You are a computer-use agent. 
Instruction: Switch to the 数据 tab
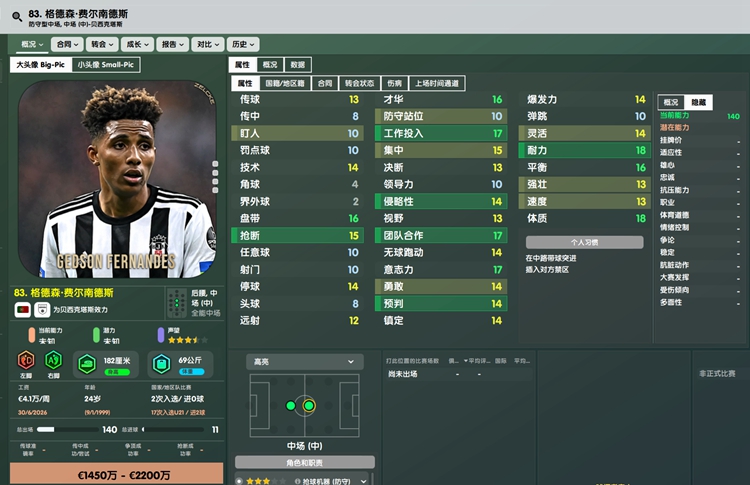(x=298, y=65)
